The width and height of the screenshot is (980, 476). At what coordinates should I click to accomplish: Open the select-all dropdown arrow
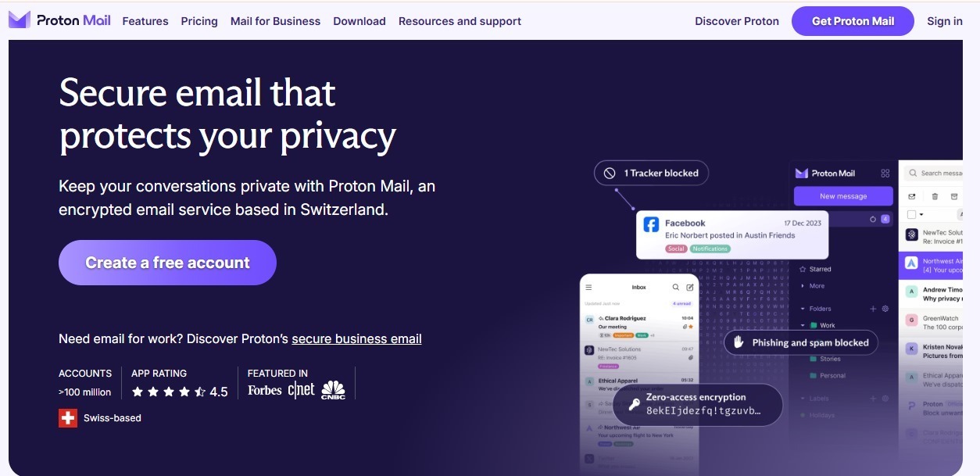tap(921, 214)
